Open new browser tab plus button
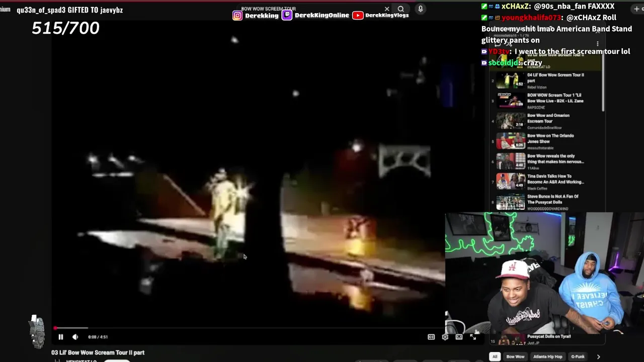 tap(636, 9)
